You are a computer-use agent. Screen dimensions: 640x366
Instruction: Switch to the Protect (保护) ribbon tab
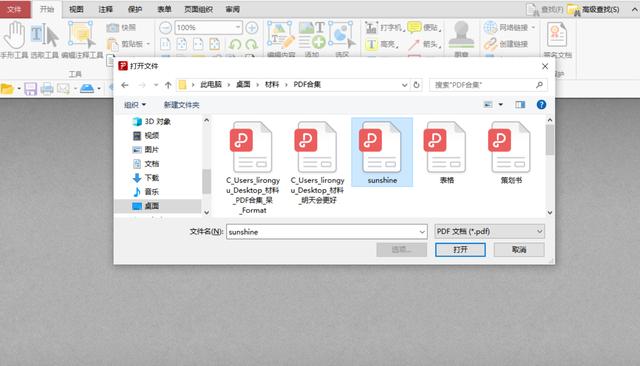point(135,9)
